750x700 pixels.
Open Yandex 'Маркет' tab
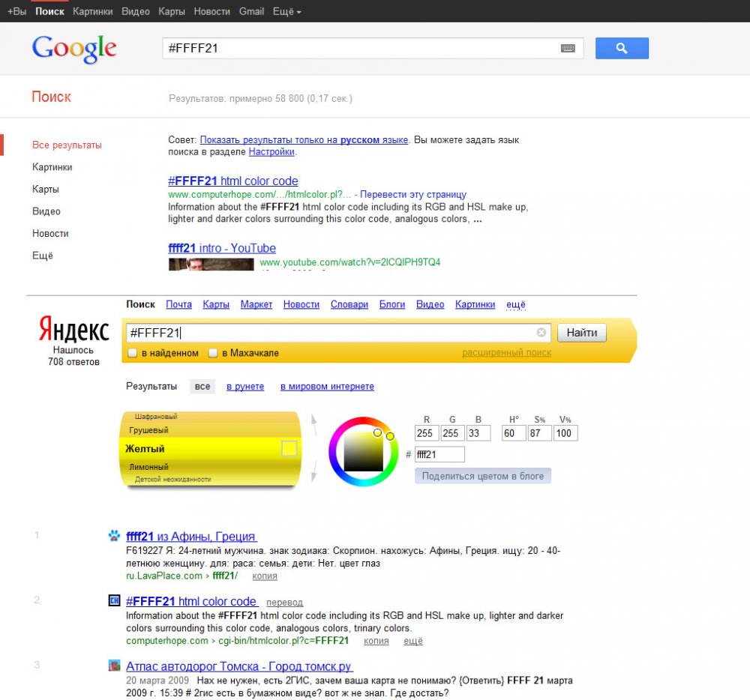(256, 304)
